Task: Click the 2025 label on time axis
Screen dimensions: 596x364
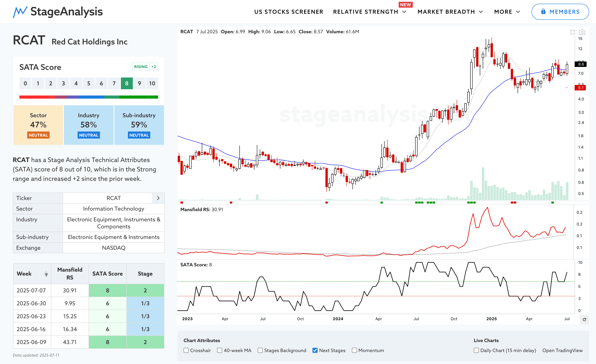Action: (x=492, y=319)
